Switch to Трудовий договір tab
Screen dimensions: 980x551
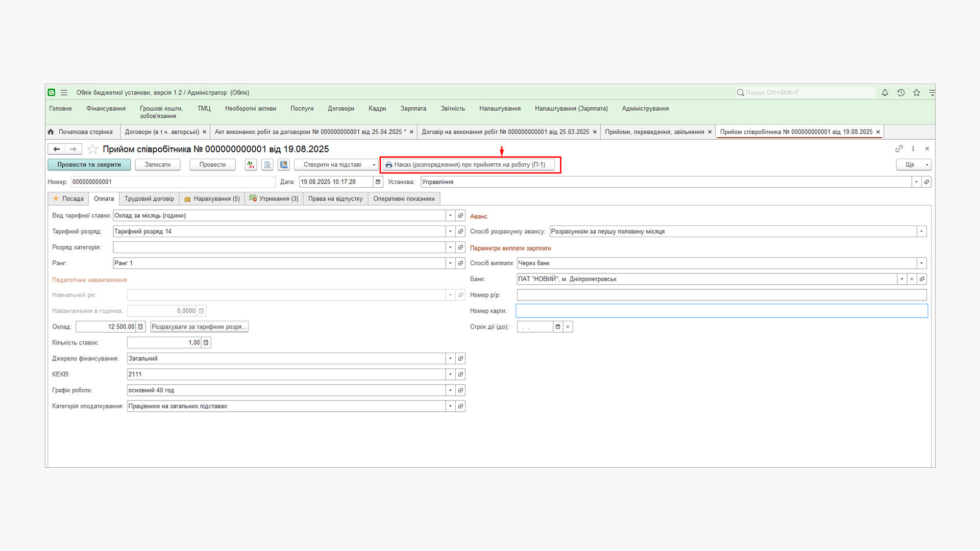pyautogui.click(x=149, y=199)
